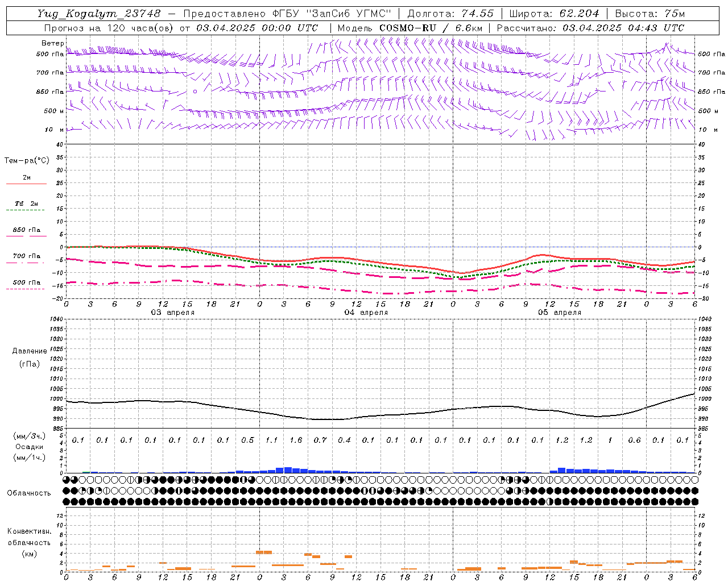Image resolution: width=728 pixels, height=582 pixels.
Task: Click the 0.4 precipitation value
Action: [x=344, y=440]
